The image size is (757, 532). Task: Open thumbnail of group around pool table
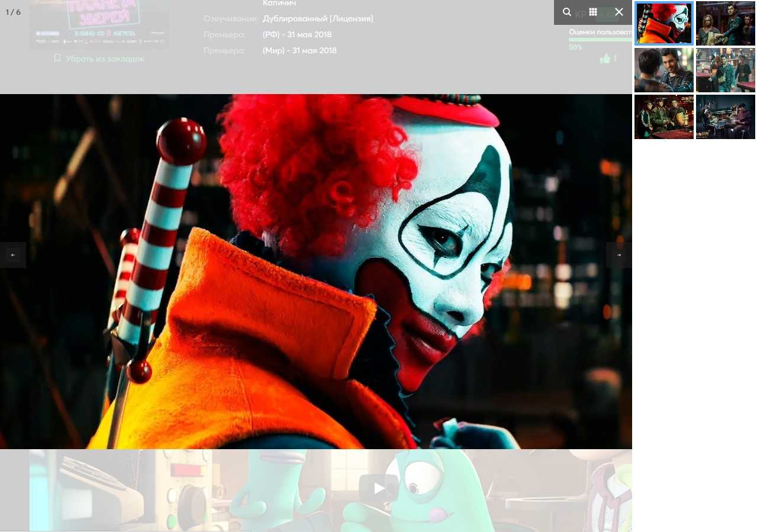[x=664, y=117]
